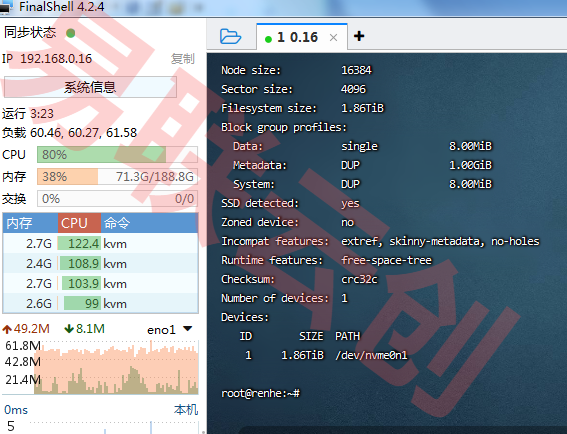
Task: Click the CPU 80% usage bar
Action: (118, 155)
